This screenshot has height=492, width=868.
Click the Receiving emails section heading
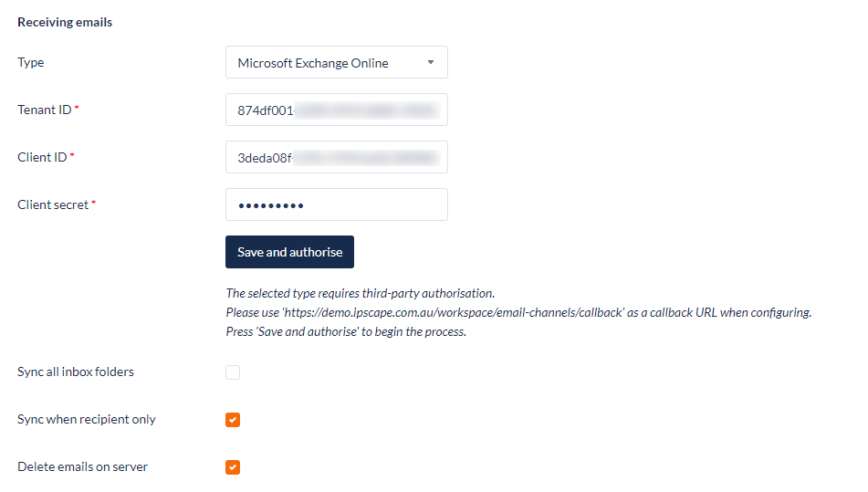point(65,22)
